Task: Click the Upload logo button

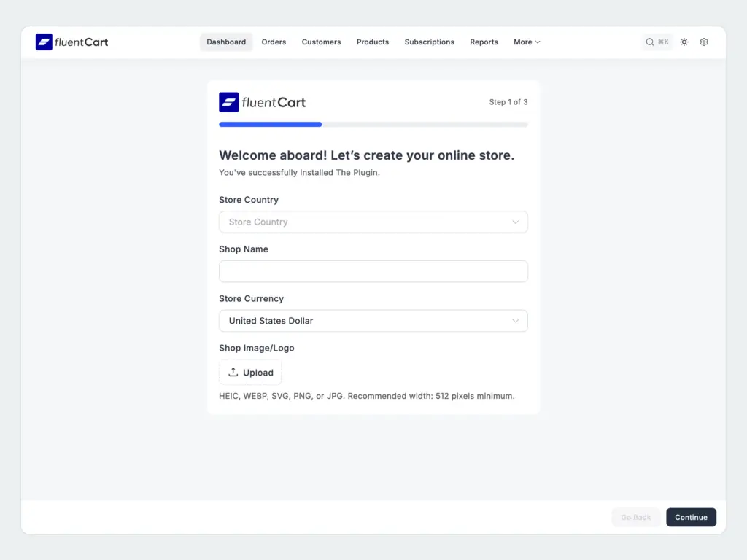Action: point(250,373)
